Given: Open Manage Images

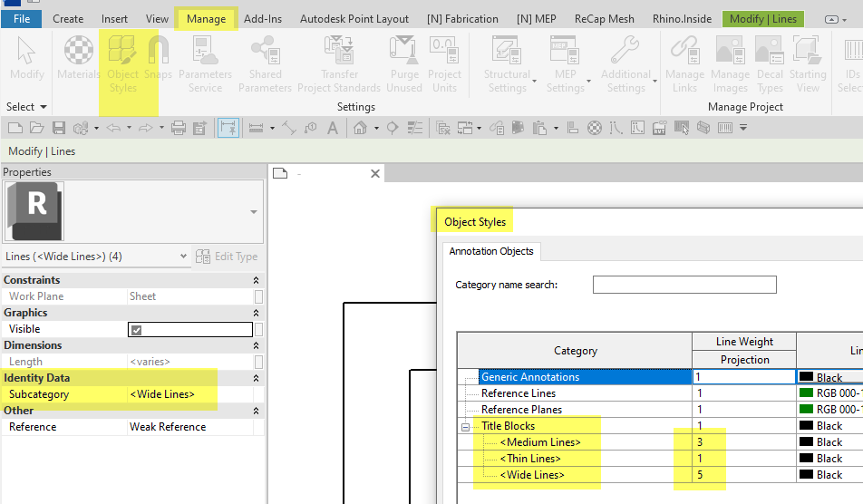Looking at the screenshot, I should [731, 63].
